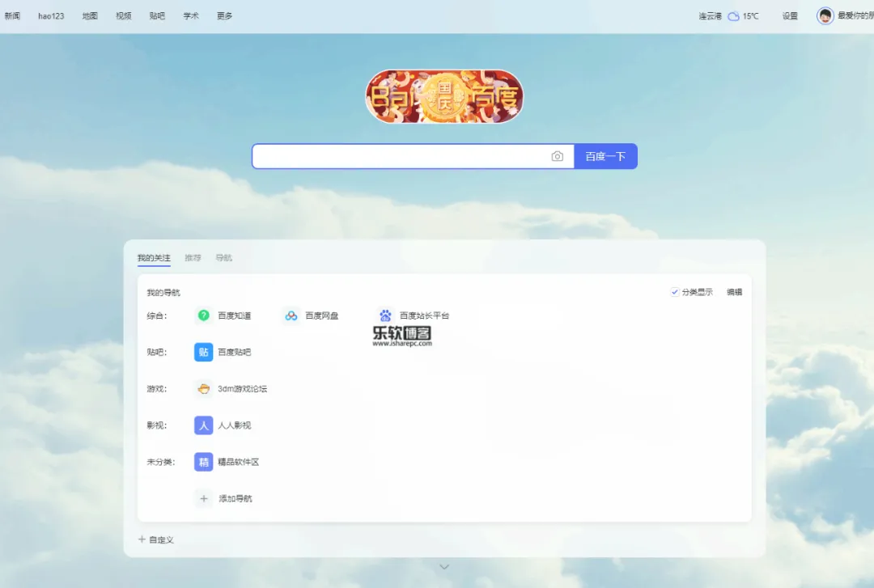874x588 pixels.
Task: Click the 连云港 location text
Action: click(x=711, y=16)
